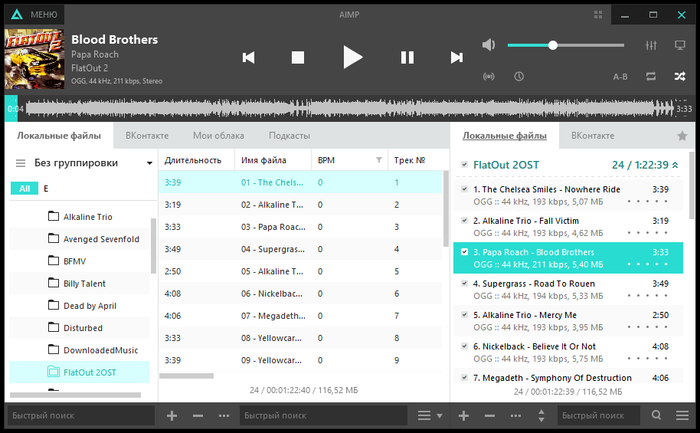The height and width of the screenshot is (433, 700).
Task: Click the large Play button
Action: 352,57
